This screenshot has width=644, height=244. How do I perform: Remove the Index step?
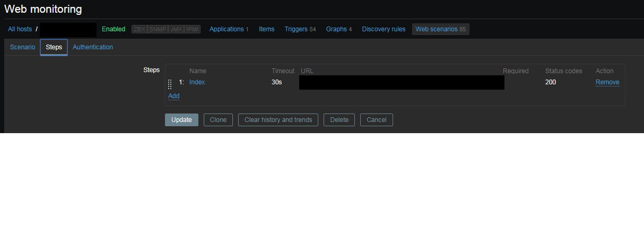pyautogui.click(x=607, y=82)
